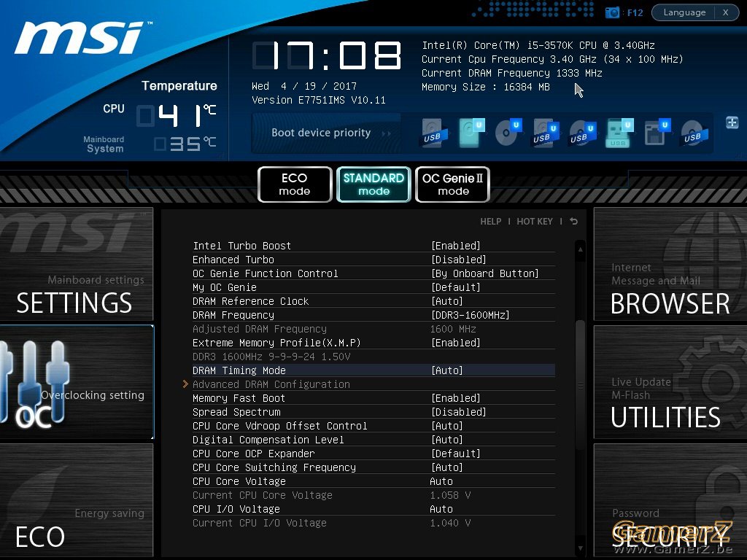Click the scroll up arrow of settings list

click(x=580, y=249)
